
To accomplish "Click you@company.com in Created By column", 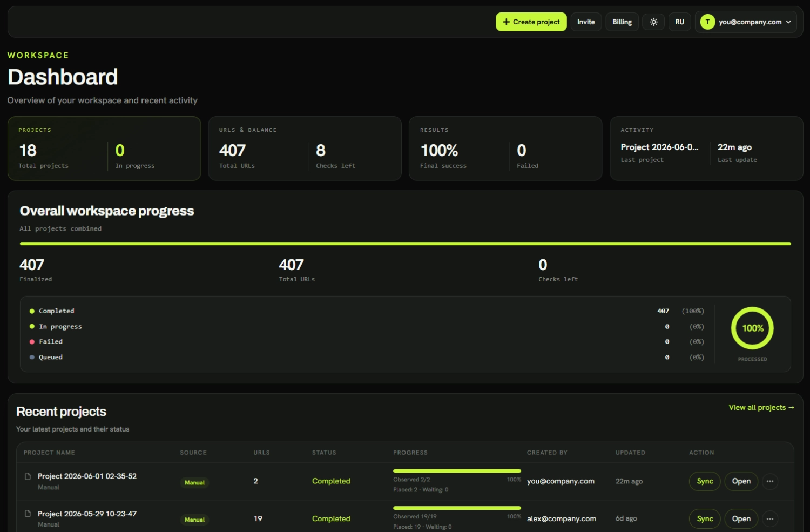I will click(x=561, y=481).
